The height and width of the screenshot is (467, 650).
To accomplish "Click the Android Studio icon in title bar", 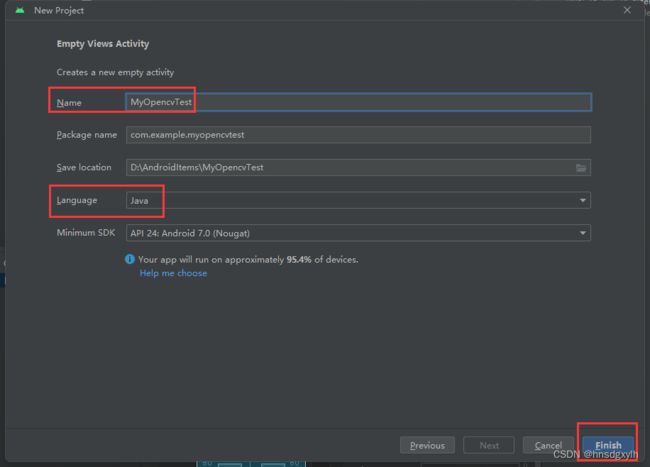I will (x=20, y=10).
